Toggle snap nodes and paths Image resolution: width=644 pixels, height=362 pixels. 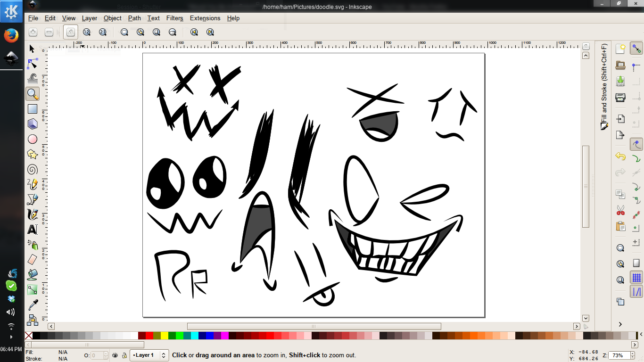[x=636, y=144]
